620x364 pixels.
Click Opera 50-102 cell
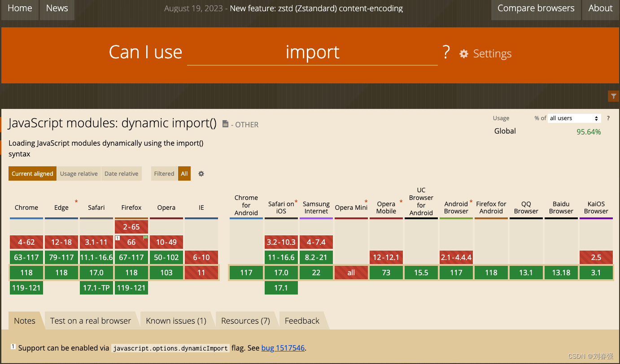coord(166,257)
